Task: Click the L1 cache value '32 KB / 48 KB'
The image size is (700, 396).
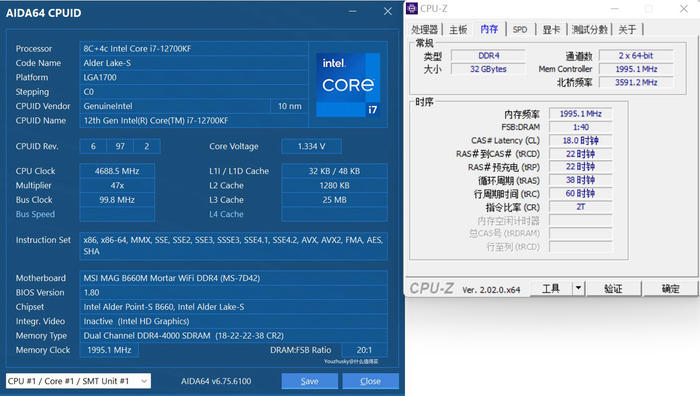Action: tap(334, 171)
